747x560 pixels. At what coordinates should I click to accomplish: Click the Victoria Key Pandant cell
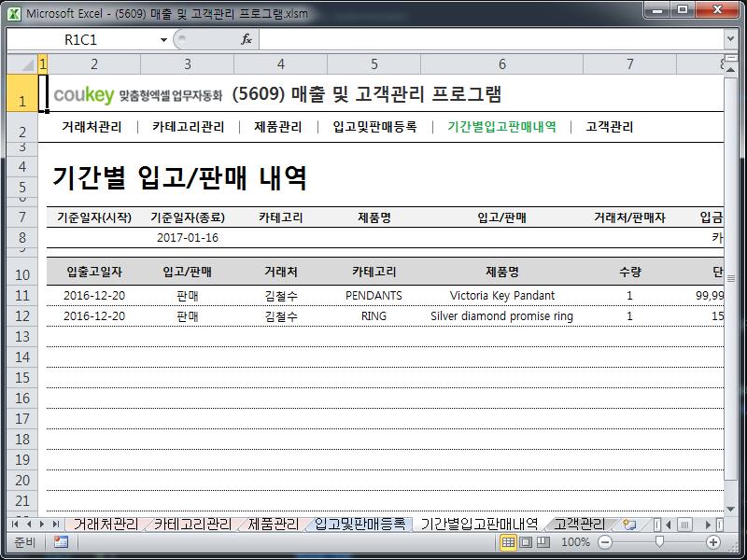click(x=502, y=295)
